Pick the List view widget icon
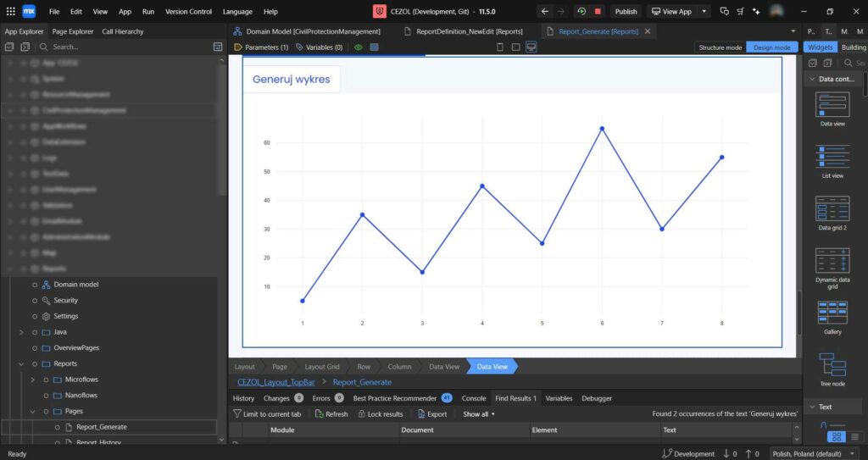The width and height of the screenshot is (868, 460). pos(832,157)
